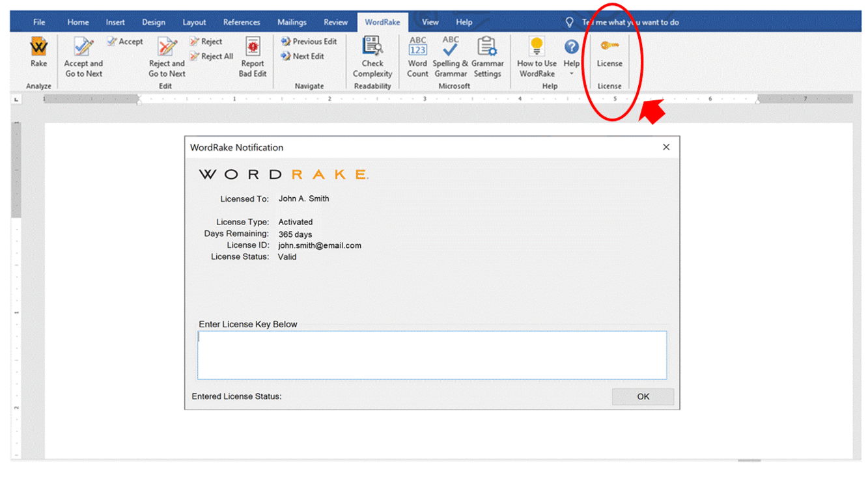Switch to the Design tab

coord(154,22)
